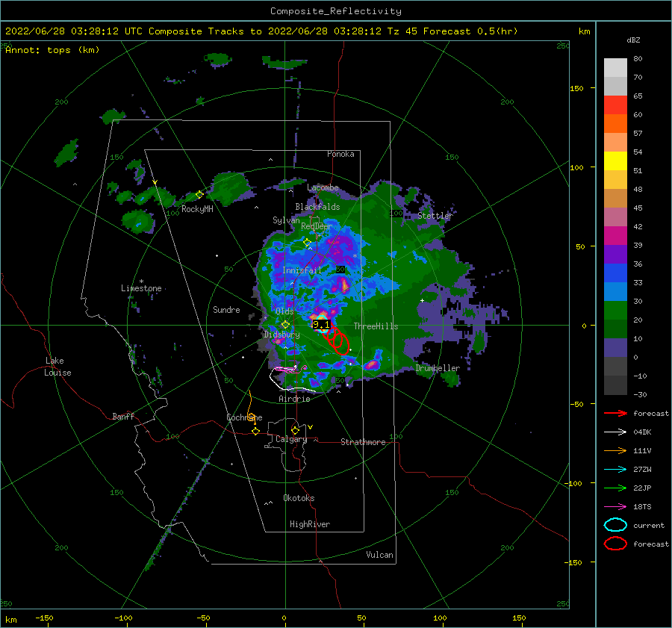Screen dimensions: 672x628
Task: Select the magenta swatch above 39 dBZ
Action: tap(615, 236)
